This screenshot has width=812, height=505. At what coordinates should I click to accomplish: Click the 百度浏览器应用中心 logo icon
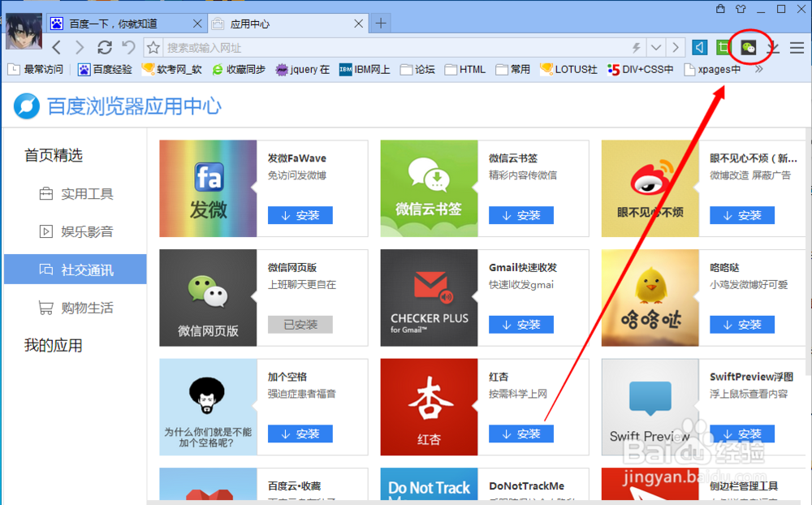point(27,106)
